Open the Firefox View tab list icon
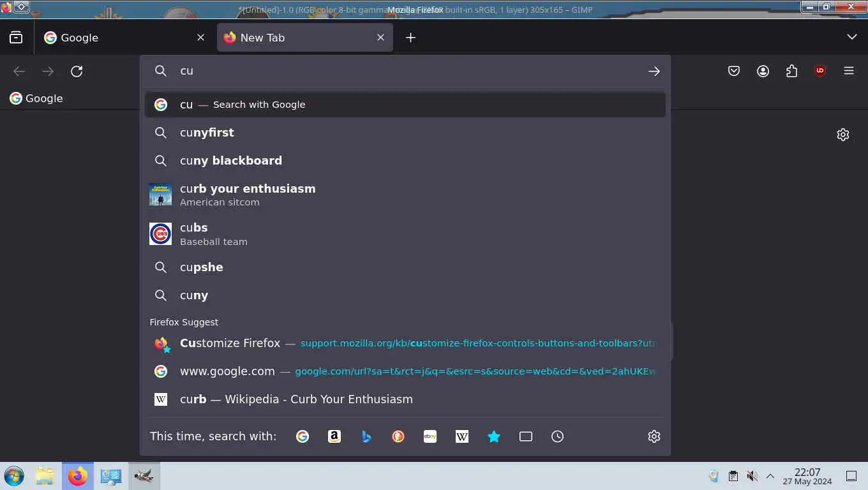 click(16, 38)
